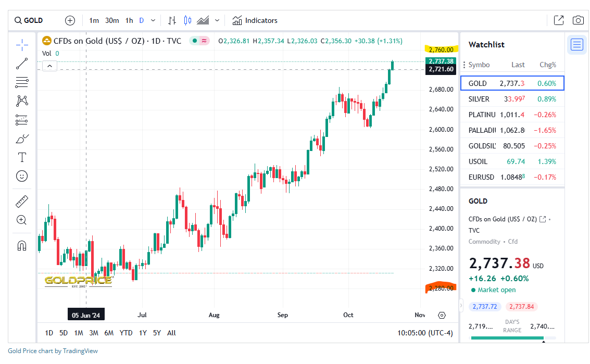The image size is (590, 364).
Task: Click the bid price 2,737.72
Action: coord(485,306)
